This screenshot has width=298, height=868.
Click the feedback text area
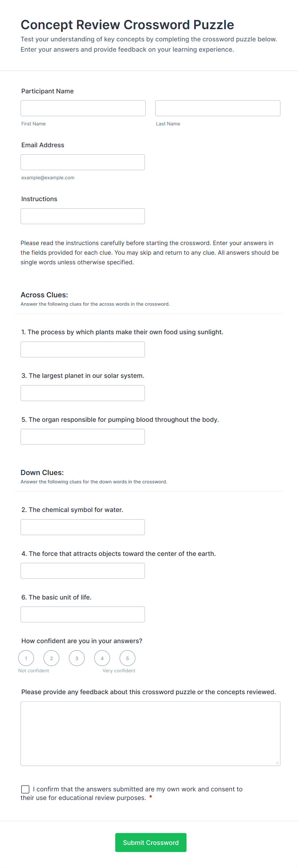[x=150, y=734]
